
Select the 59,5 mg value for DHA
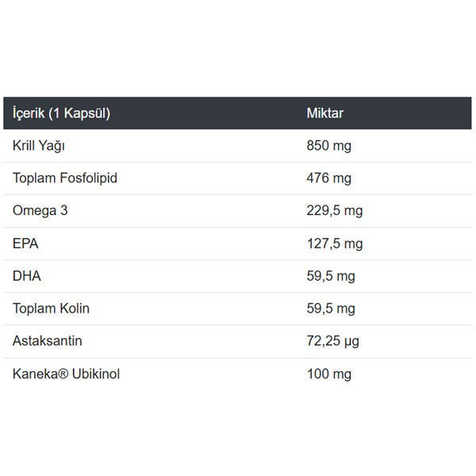331,276
